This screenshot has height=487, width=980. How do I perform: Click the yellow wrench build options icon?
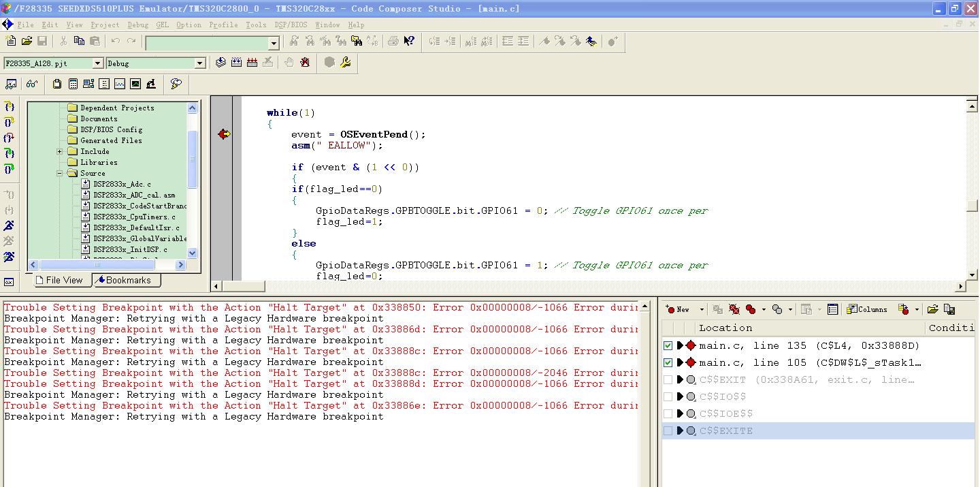tap(345, 63)
